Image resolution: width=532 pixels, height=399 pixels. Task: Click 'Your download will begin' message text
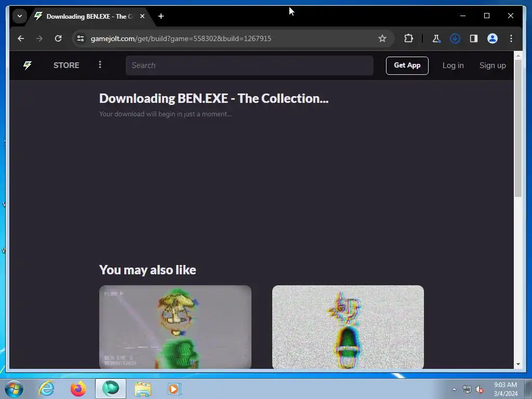click(x=165, y=114)
